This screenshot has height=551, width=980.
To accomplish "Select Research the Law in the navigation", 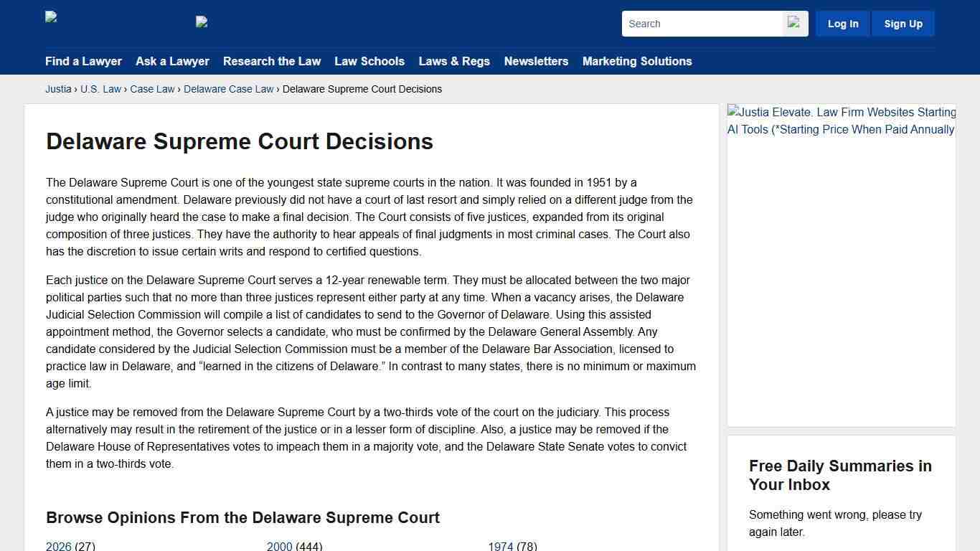I will coord(272,61).
